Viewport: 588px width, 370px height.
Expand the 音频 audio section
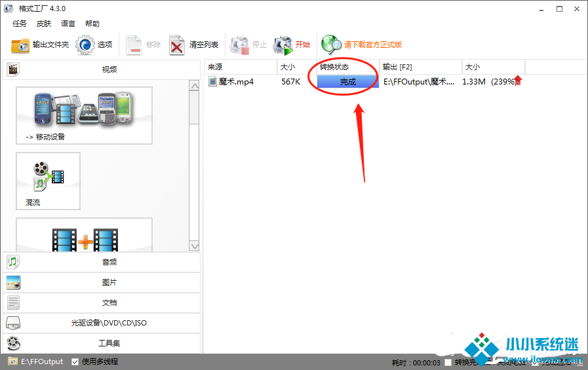(x=102, y=262)
